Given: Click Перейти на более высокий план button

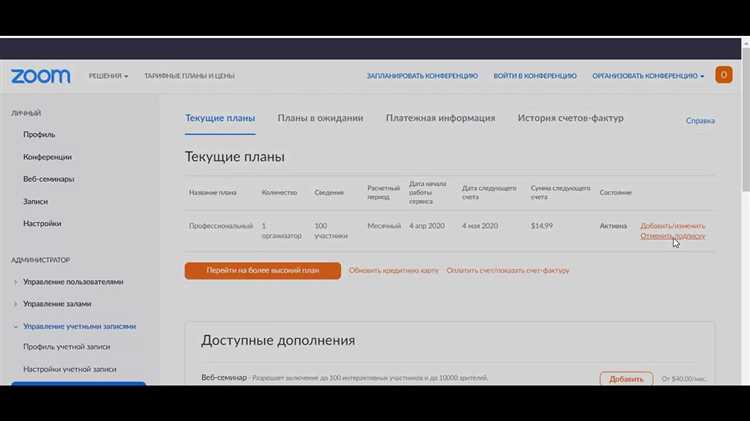Looking at the screenshot, I should (263, 270).
